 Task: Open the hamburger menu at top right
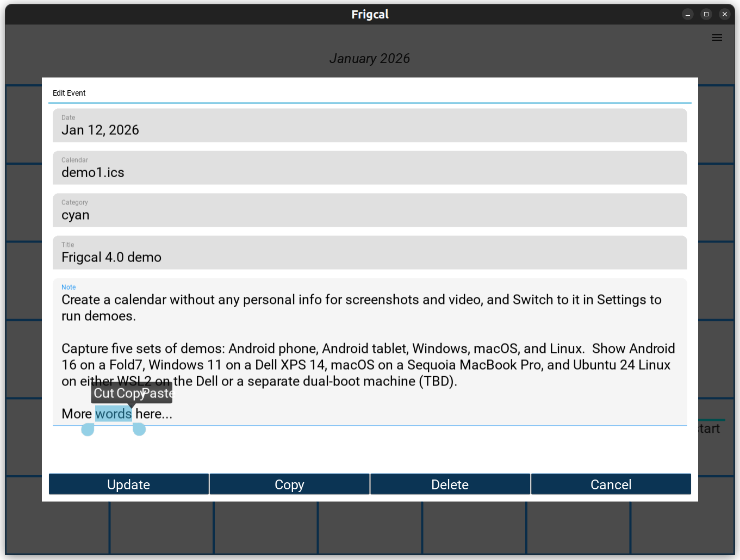pyautogui.click(x=717, y=38)
